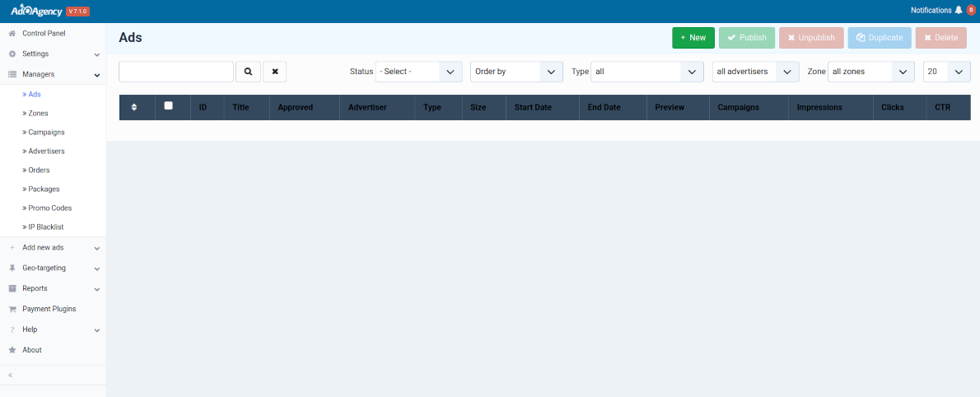
Task: Click the Help question mark icon
Action: pyautogui.click(x=12, y=329)
